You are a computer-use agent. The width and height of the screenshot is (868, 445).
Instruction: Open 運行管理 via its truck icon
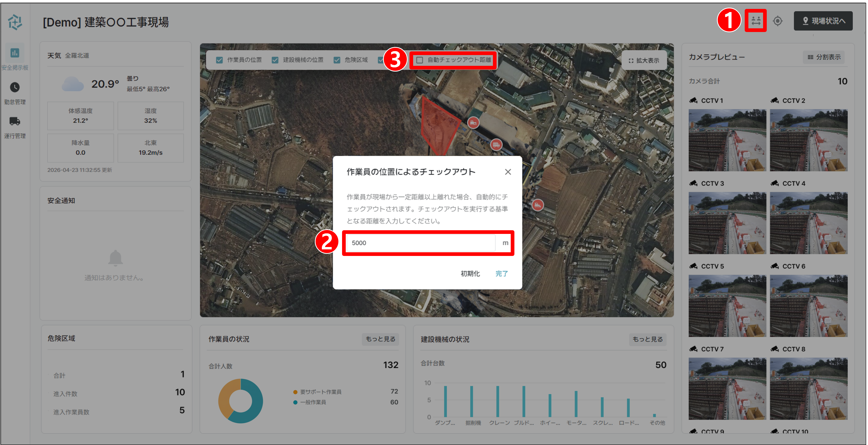[15, 121]
